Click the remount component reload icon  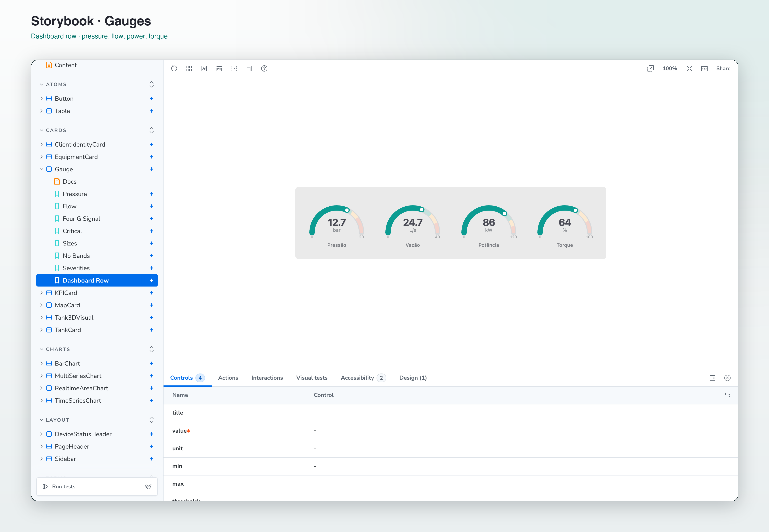coord(174,68)
